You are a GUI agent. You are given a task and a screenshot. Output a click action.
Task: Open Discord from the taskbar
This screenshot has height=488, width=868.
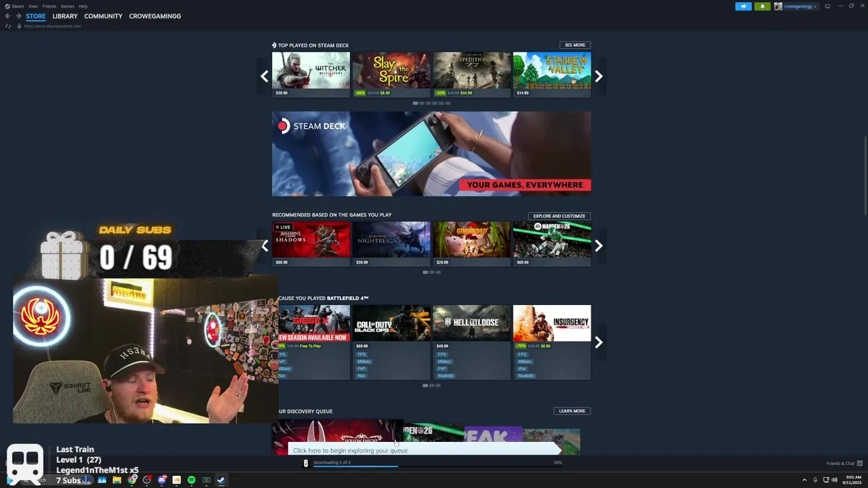click(x=161, y=480)
